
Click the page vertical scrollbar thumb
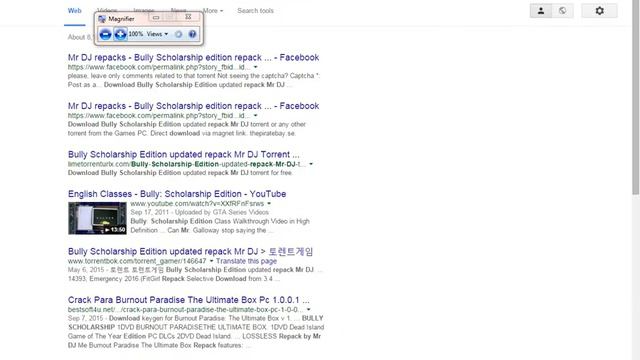[x=636, y=98]
